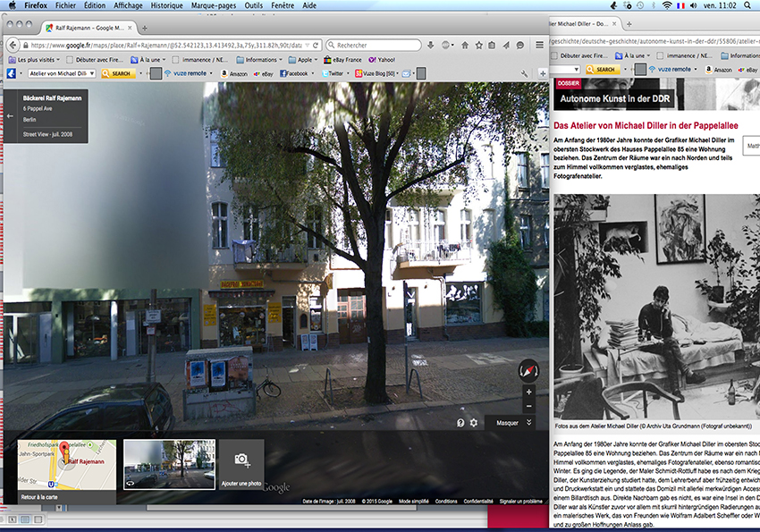
Task: Open the Fichier menu
Action: pyautogui.click(x=65, y=5)
